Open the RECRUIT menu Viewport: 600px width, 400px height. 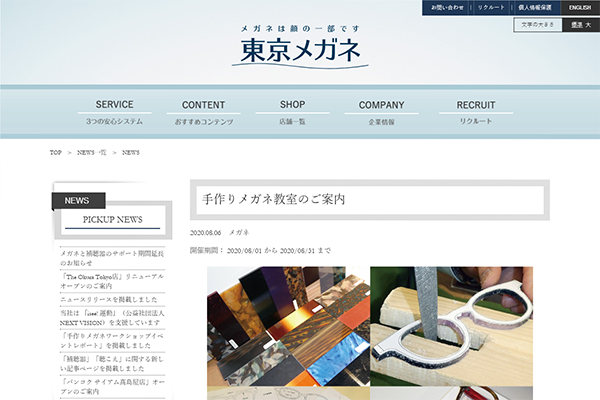(476, 112)
